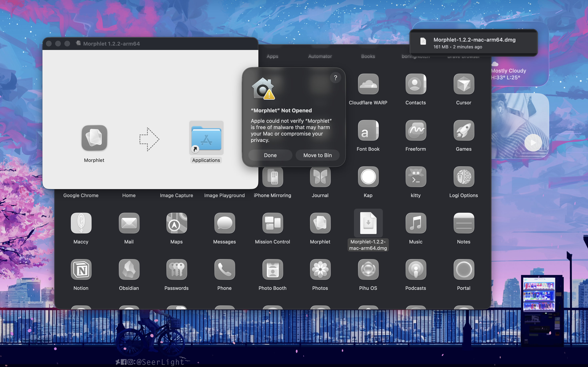Launch Messages

224,223
